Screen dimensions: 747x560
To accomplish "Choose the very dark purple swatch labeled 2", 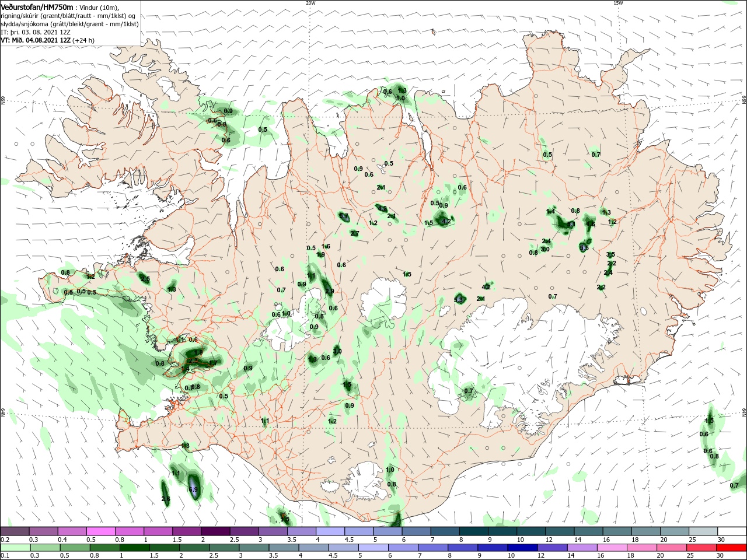I will [x=215, y=531].
